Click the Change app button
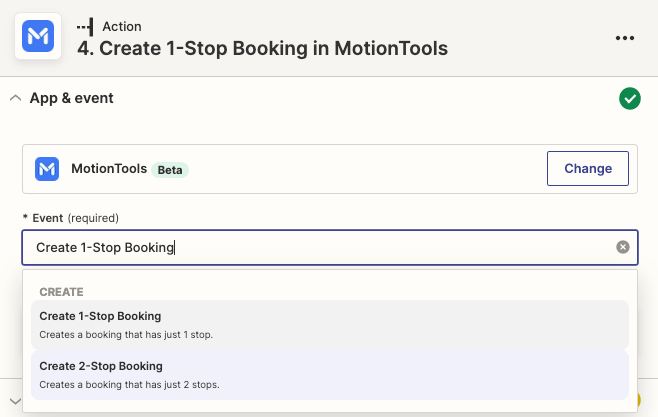Viewport: 658px width, 417px height. tap(588, 168)
